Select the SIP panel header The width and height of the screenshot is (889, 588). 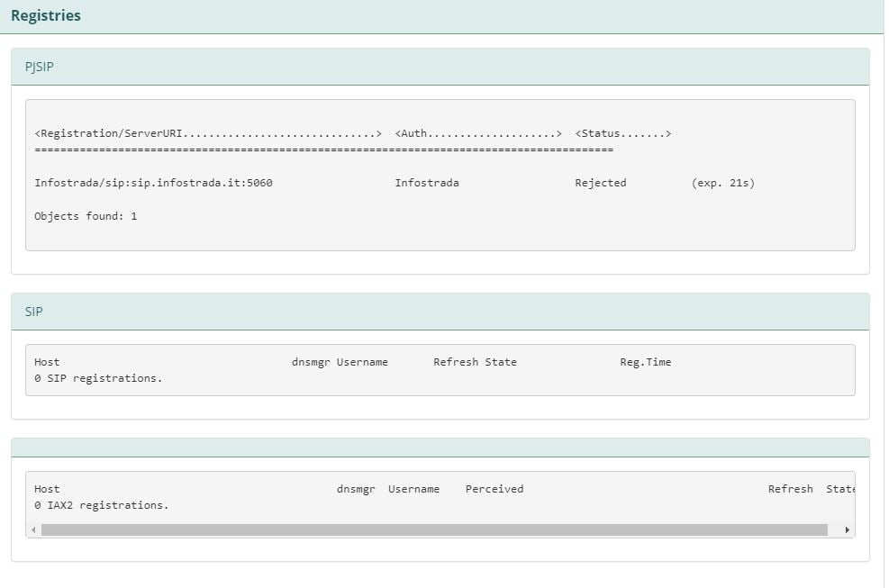pos(440,312)
